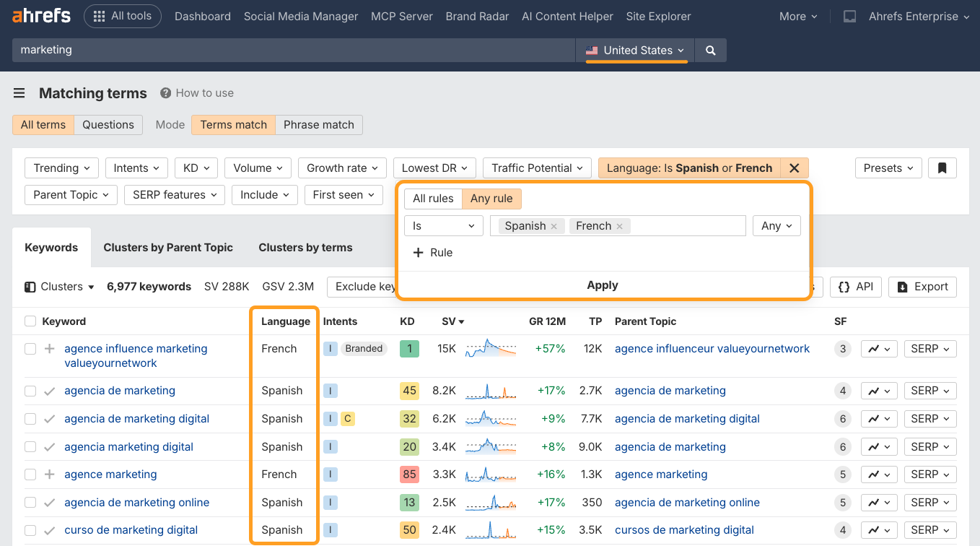This screenshot has height=546, width=980.
Task: Click the Ahrefs logo
Action: (x=40, y=16)
